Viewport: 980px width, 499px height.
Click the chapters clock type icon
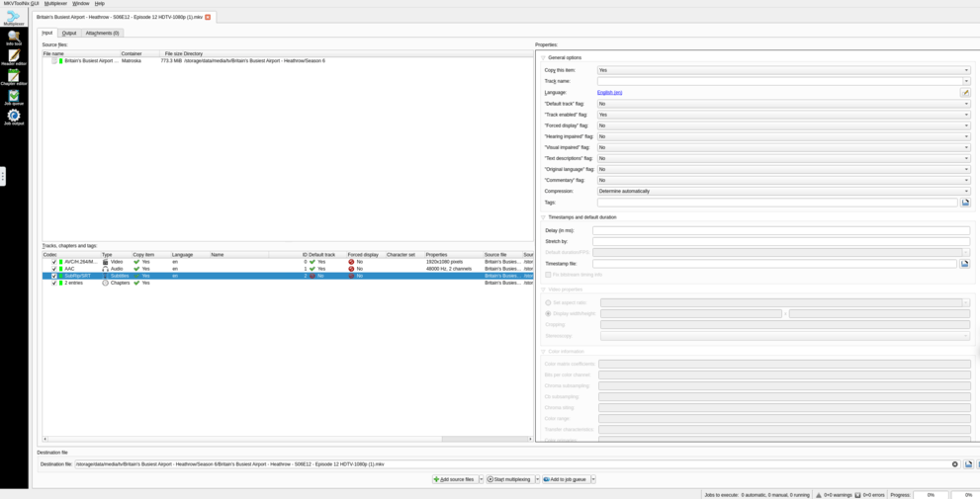(x=105, y=283)
